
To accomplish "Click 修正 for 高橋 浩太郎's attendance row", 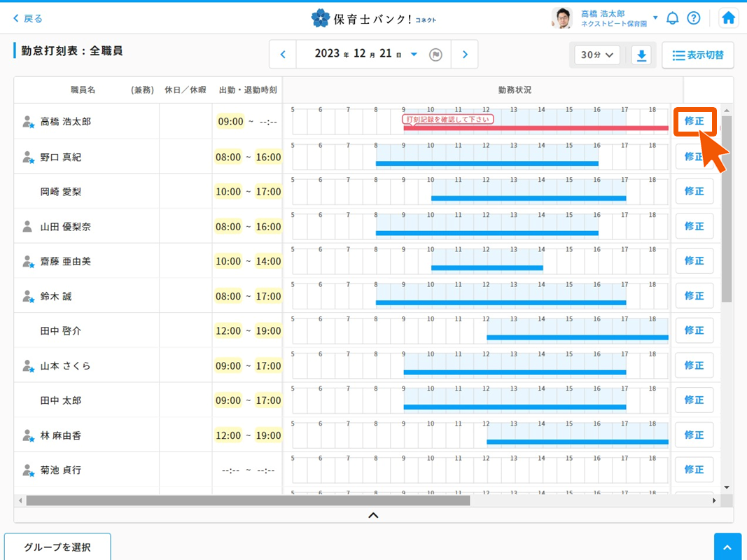I will point(694,121).
